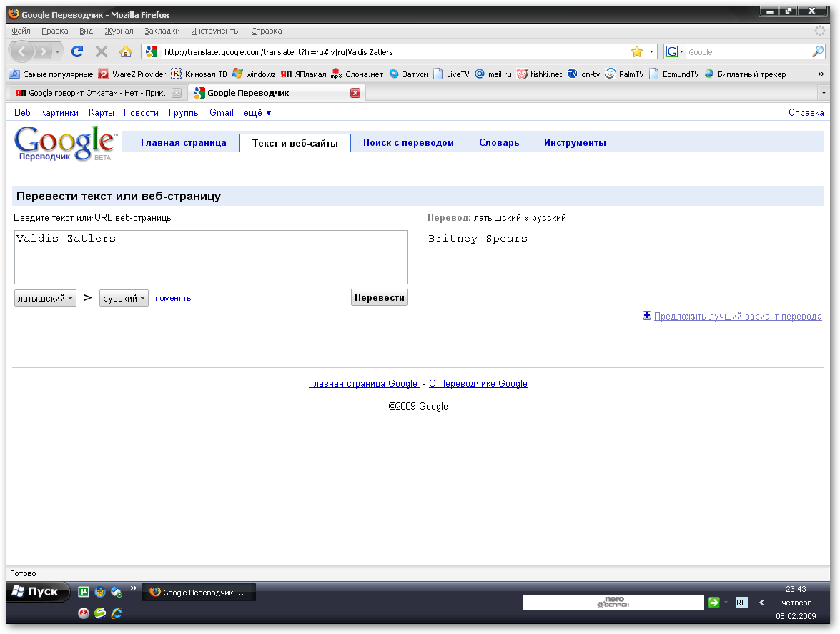Open the Файл menu
The image size is (840, 634).
point(21,31)
